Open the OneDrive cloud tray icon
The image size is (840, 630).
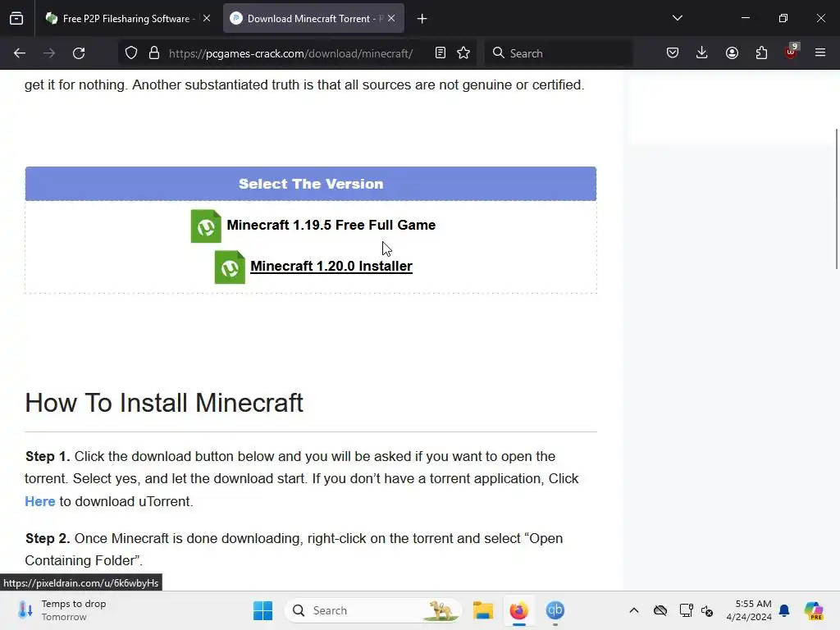pyautogui.click(x=660, y=610)
